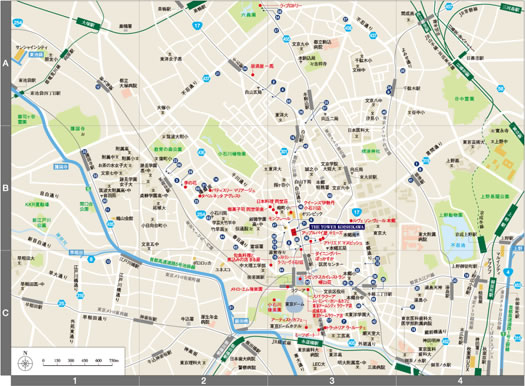The image size is (525, 386).
Task: Click the blue Tokyo Dome oval
Action: 295,304
